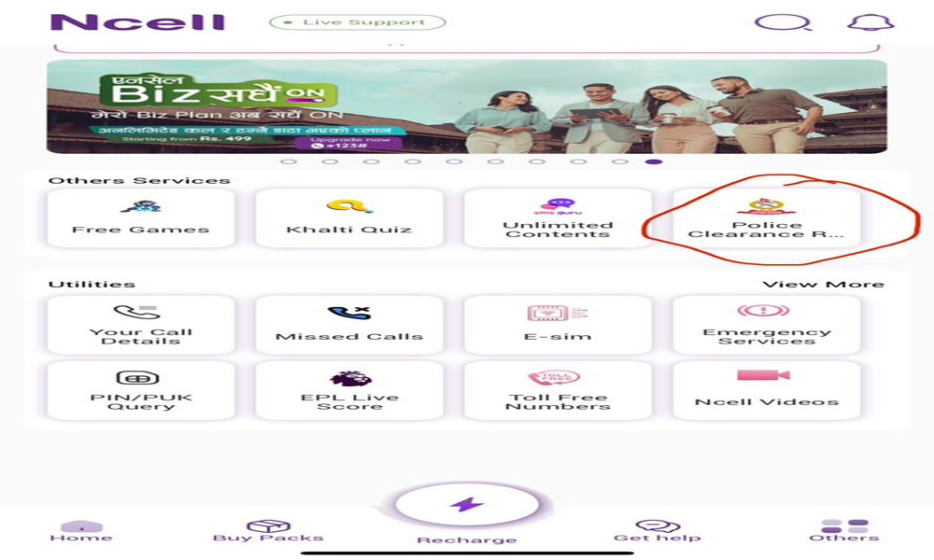
Task: Select the first banner carousel dot
Action: click(289, 161)
